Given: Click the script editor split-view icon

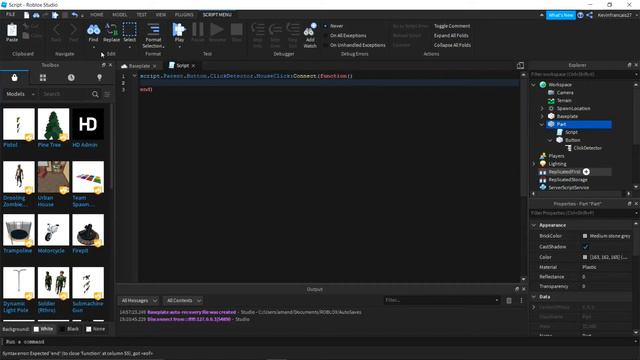Looking at the screenshot, I should click(520, 66).
